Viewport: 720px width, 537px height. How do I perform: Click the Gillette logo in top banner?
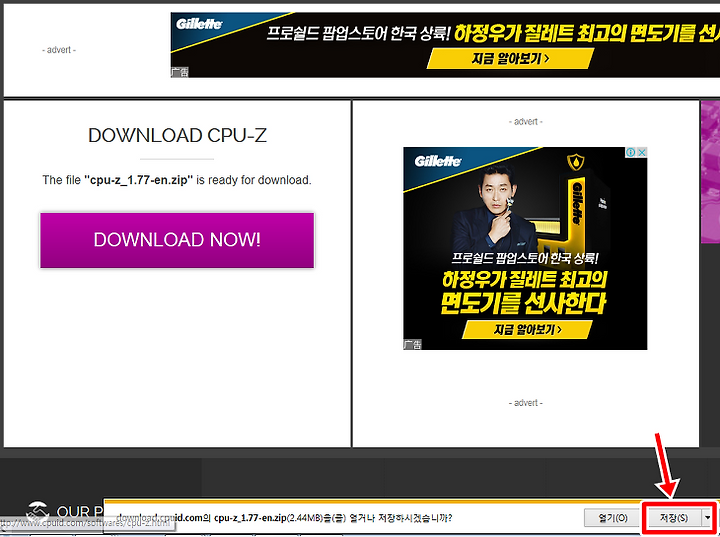(x=199, y=24)
